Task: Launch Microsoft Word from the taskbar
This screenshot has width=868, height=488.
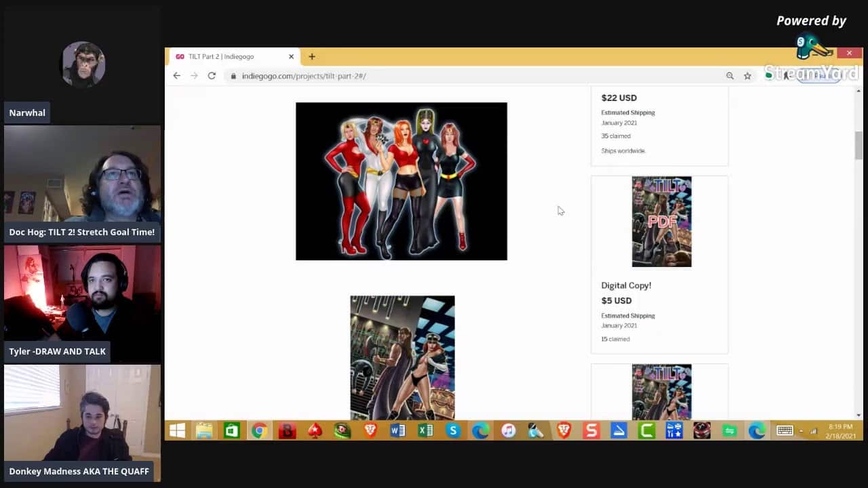Action: tap(397, 431)
